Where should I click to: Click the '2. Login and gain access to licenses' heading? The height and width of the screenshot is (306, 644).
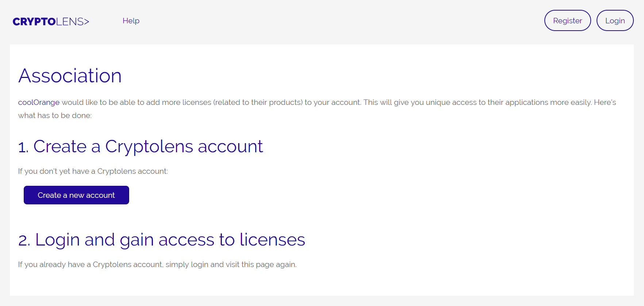tap(162, 240)
